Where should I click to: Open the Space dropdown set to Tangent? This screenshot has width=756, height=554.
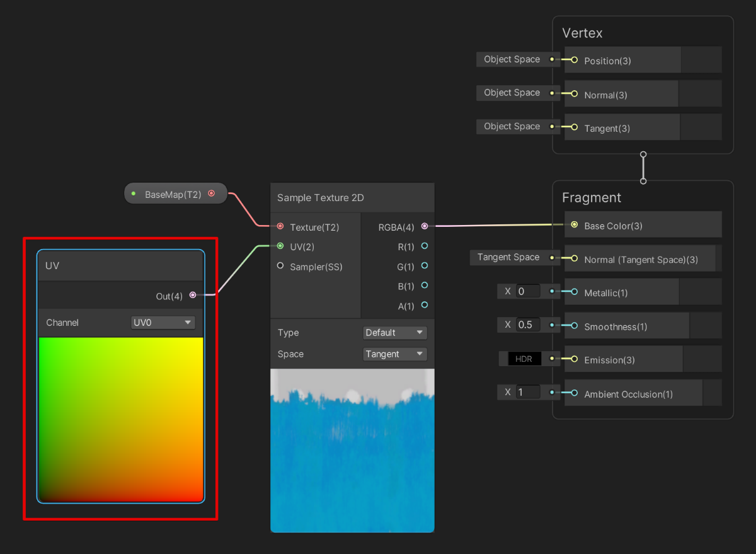395,354
